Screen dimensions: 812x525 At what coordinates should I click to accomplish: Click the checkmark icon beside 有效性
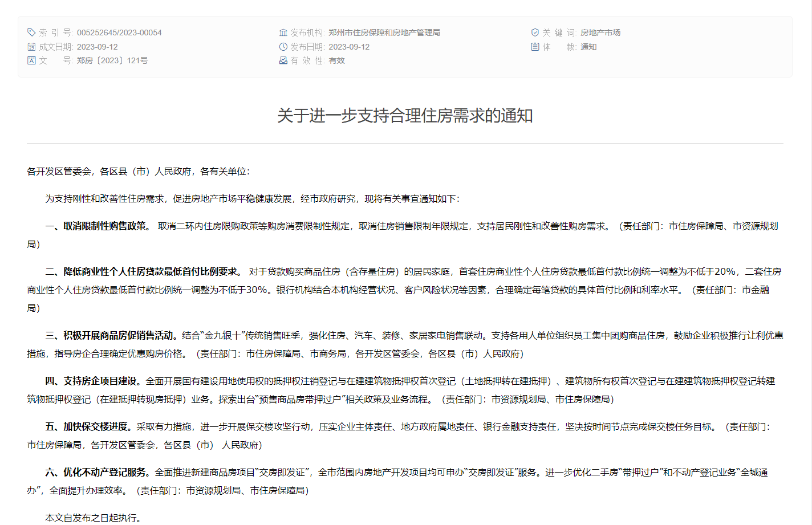[283, 60]
